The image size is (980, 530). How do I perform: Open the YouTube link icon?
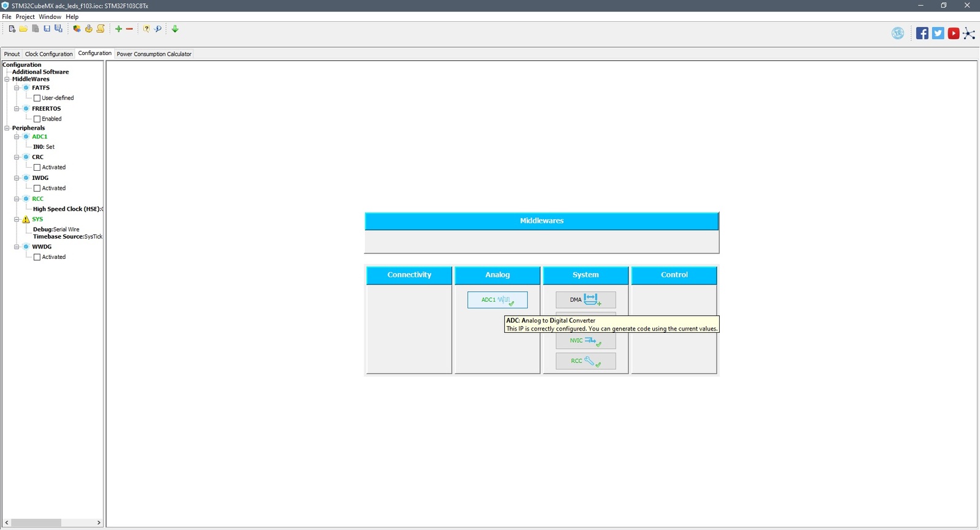tap(954, 33)
